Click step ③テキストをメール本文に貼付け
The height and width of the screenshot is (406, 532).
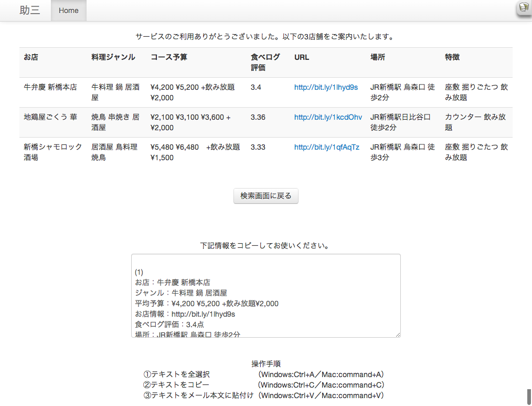pyautogui.click(x=198, y=395)
